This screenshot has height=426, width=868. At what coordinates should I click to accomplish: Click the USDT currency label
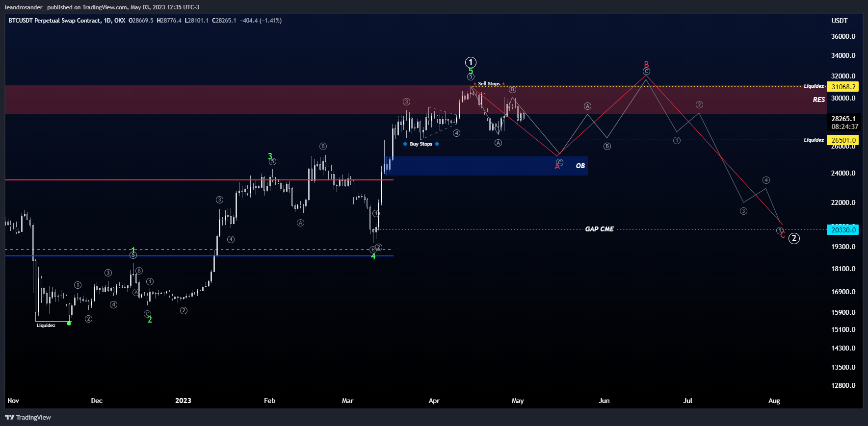click(x=840, y=21)
